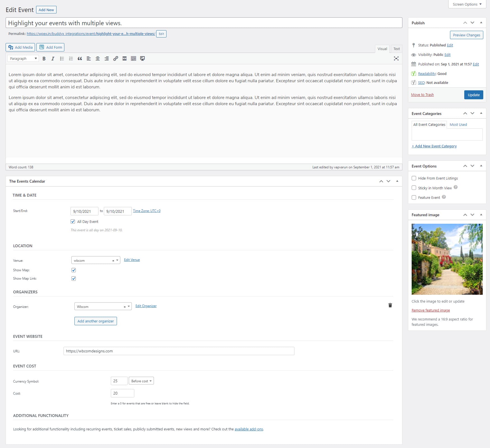490x448 pixels.
Task: Expand the Before cost position dropdown
Action: click(x=141, y=381)
